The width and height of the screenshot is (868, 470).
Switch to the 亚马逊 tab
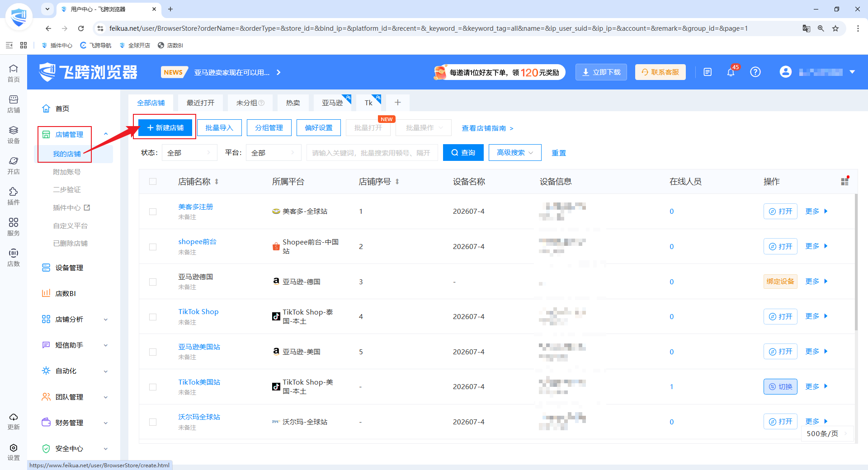[332, 103]
